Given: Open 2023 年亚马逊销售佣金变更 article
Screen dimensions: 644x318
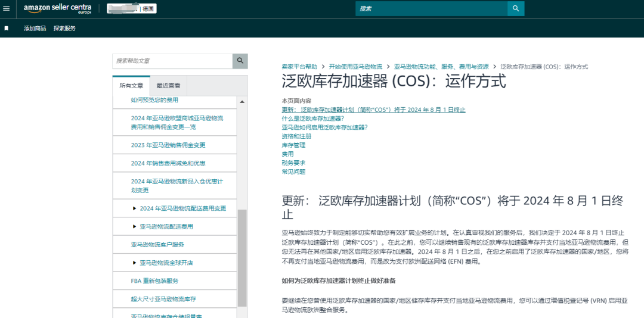Looking at the screenshot, I should pos(168,145).
